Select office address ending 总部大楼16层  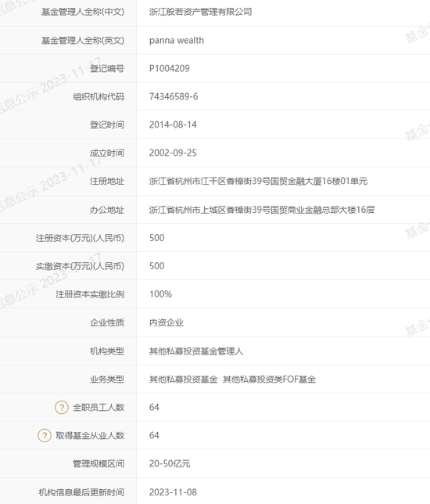262,210
